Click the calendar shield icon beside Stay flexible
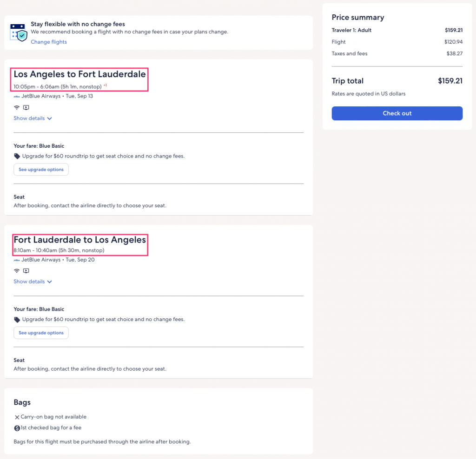 pyautogui.click(x=19, y=33)
